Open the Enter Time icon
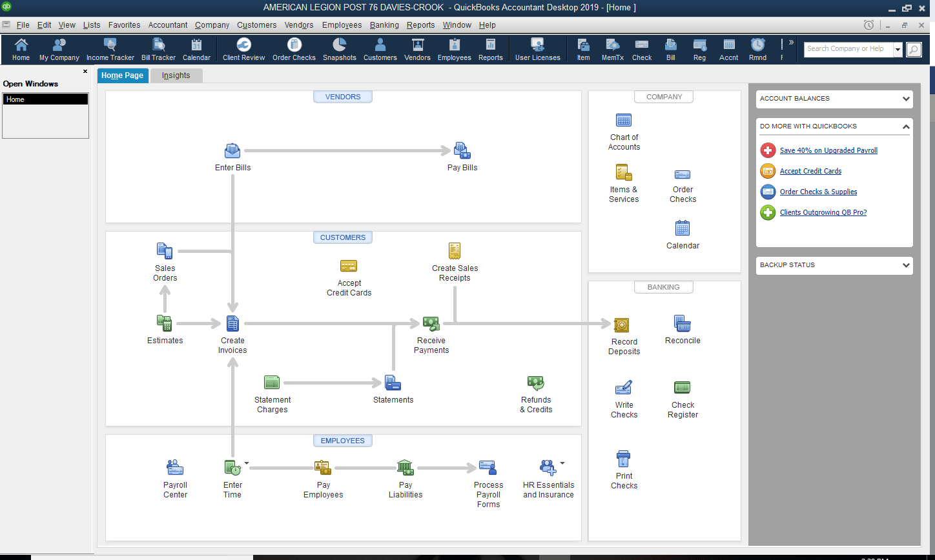Viewport: 935px width, 560px height. click(x=232, y=468)
